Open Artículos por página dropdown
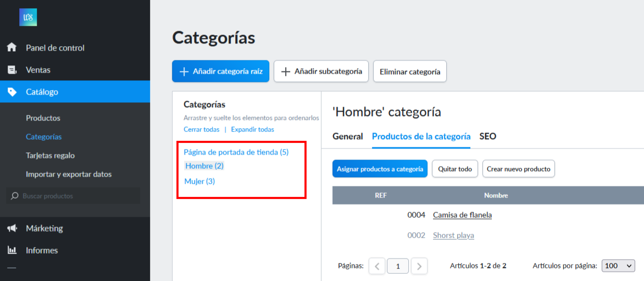The width and height of the screenshot is (644, 281). 618,266
